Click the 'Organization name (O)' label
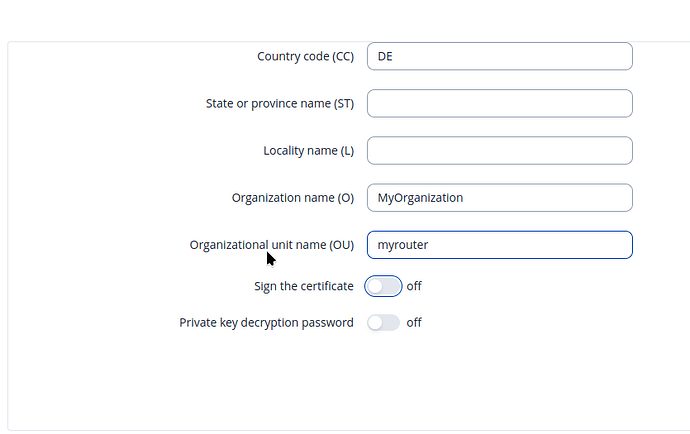Image resolution: width=690 pixels, height=434 pixels. (x=292, y=198)
